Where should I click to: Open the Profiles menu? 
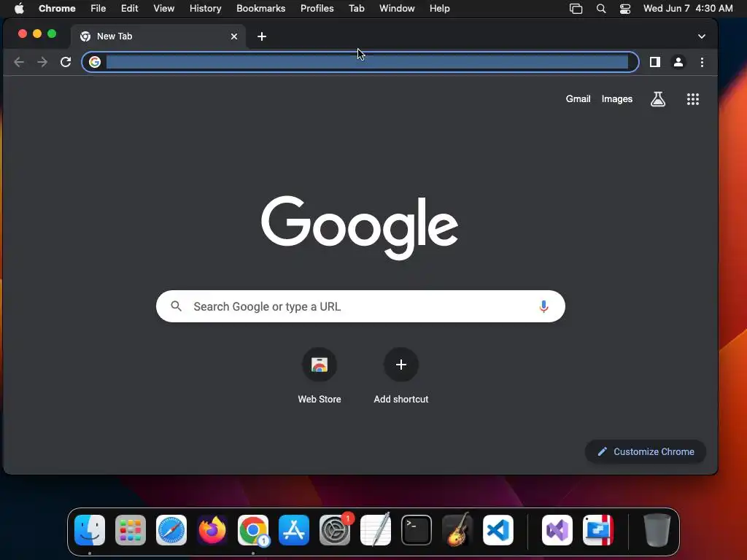(x=317, y=9)
